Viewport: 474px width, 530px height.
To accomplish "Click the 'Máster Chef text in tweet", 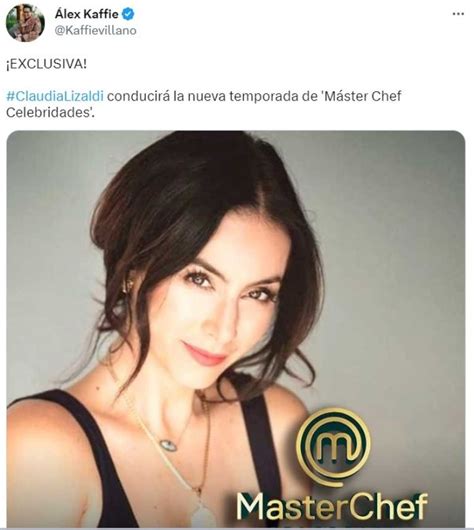I will (x=360, y=96).
